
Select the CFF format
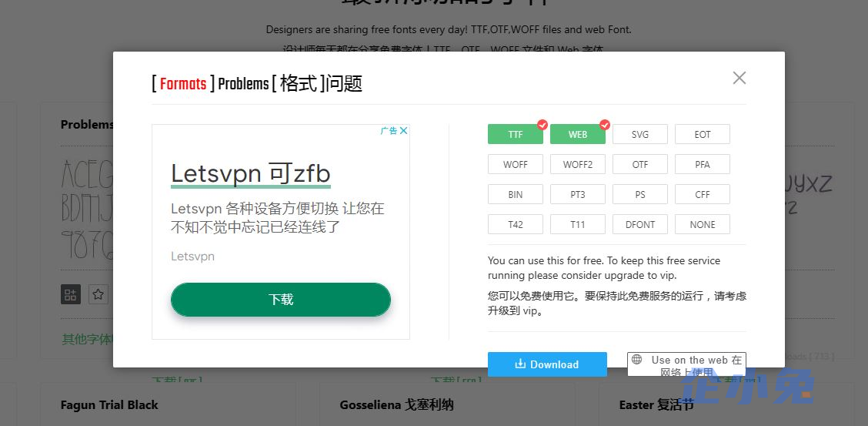tap(703, 194)
